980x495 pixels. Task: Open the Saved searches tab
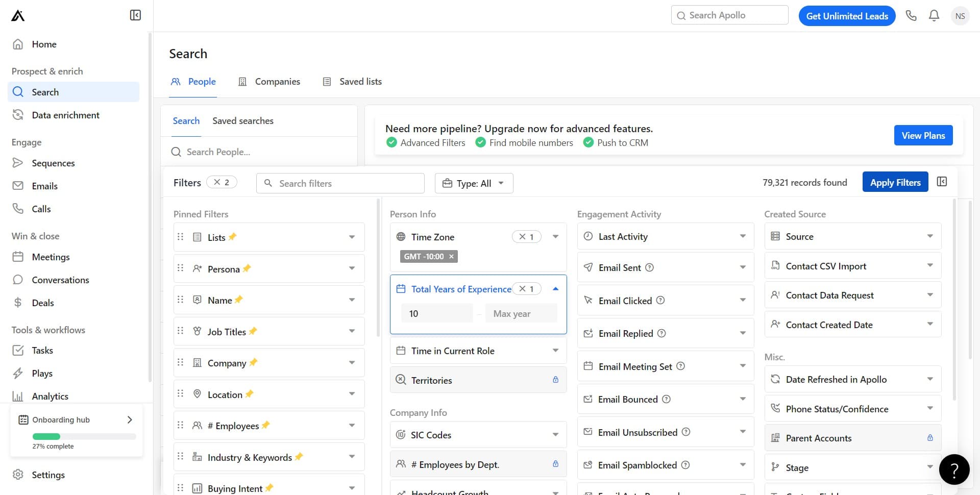click(242, 121)
